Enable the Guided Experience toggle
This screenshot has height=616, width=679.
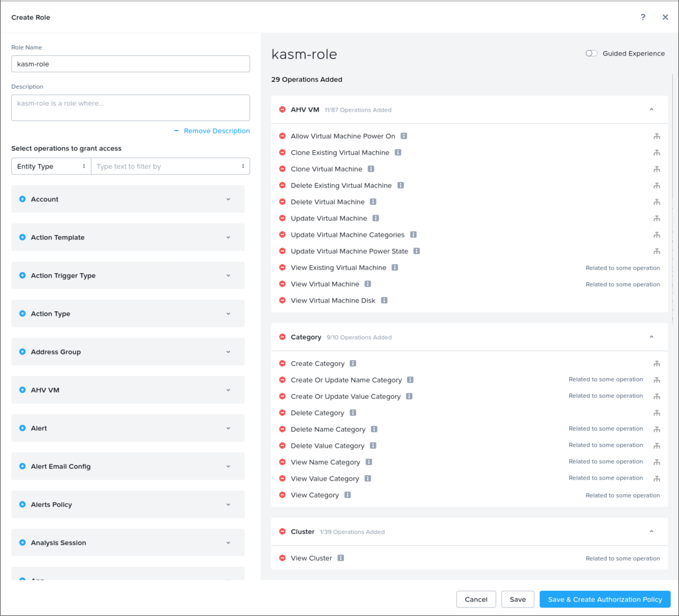pos(591,53)
